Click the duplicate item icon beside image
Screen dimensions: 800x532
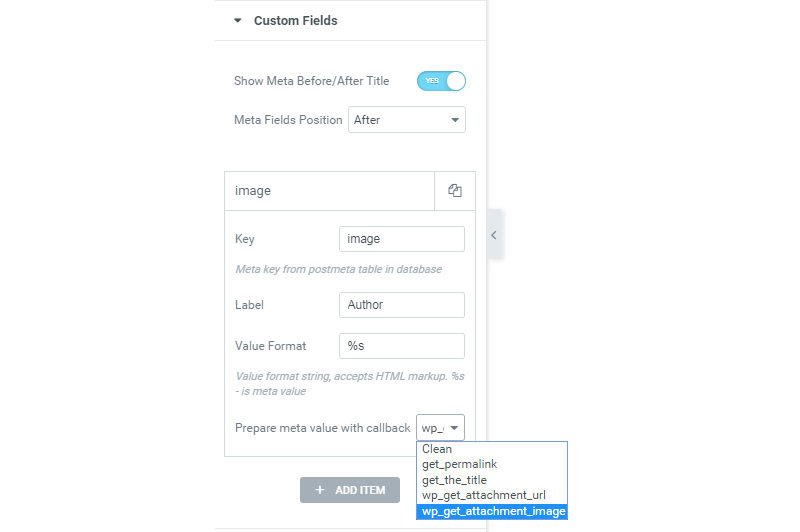(x=455, y=191)
